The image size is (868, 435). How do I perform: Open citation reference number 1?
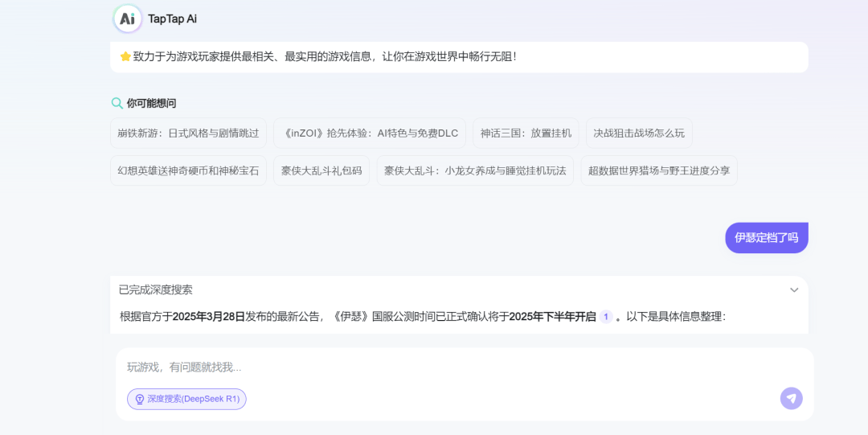(606, 317)
